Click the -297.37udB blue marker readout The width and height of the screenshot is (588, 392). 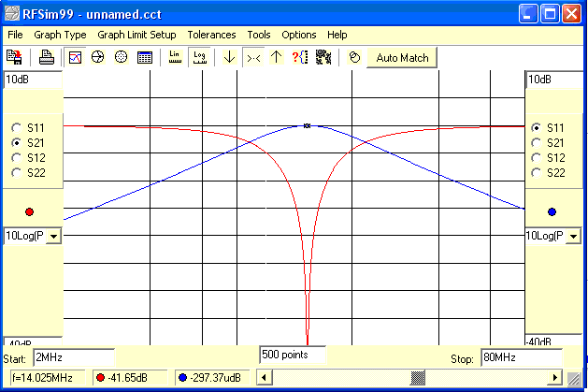(x=212, y=378)
